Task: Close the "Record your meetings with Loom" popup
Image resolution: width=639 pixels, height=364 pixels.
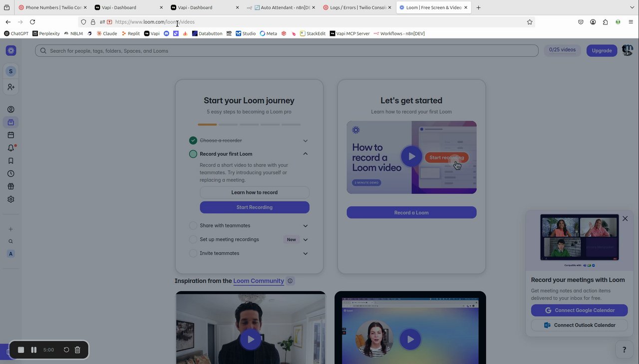Action: [625, 218]
